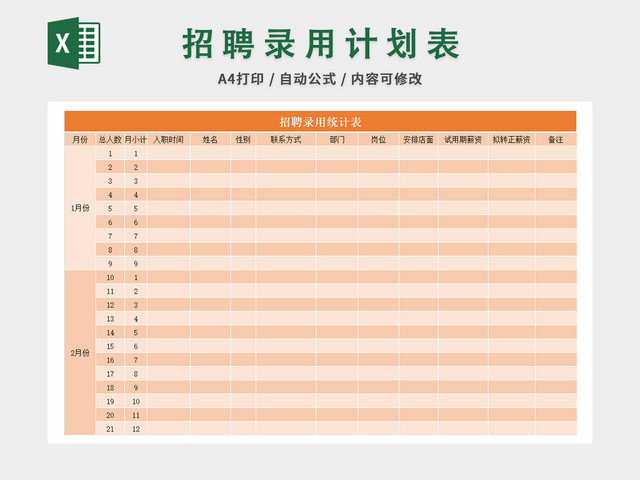Click the 月小计 column header
This screenshot has width=640, height=480.
pyautogui.click(x=136, y=140)
